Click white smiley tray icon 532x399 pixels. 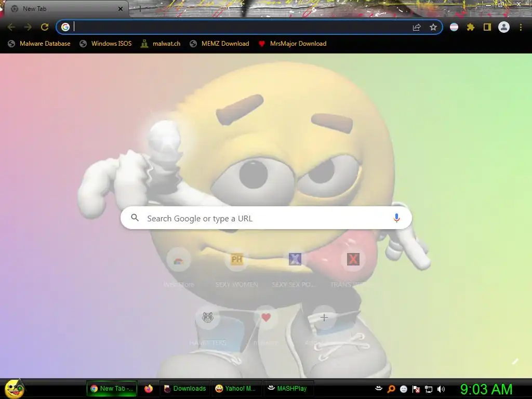click(404, 389)
